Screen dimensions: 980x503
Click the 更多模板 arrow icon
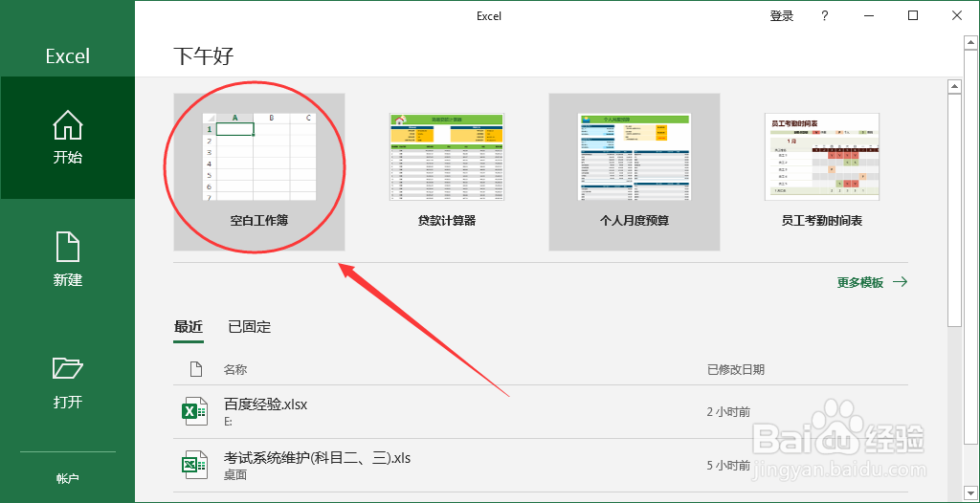click(900, 282)
